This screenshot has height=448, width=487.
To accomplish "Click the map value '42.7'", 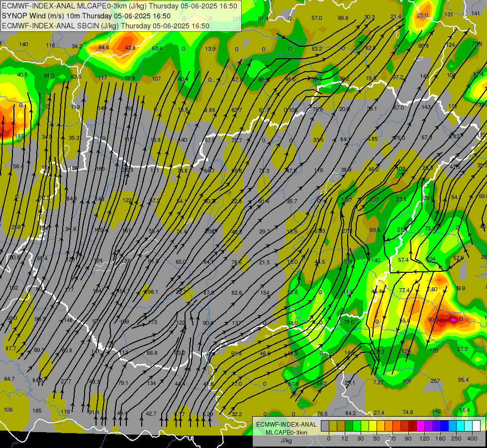I will [x=151, y=414].
